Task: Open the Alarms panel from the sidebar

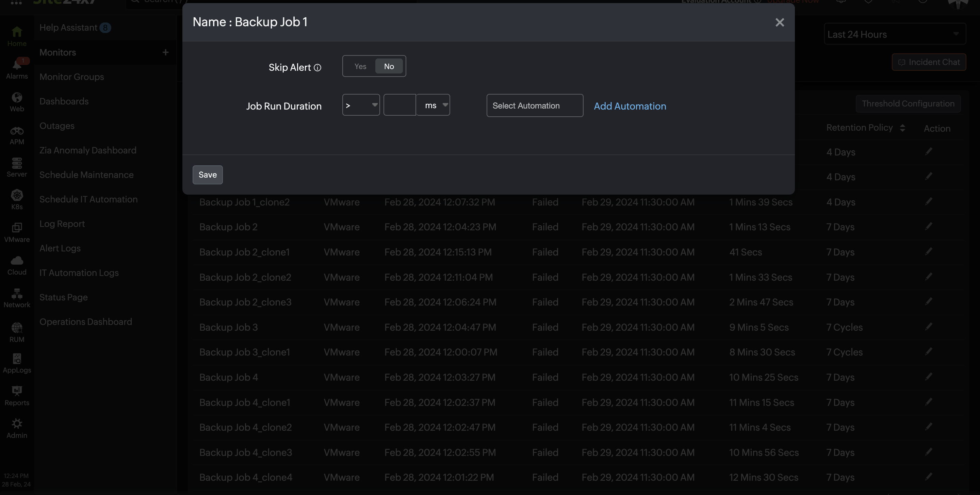Action: click(x=17, y=68)
